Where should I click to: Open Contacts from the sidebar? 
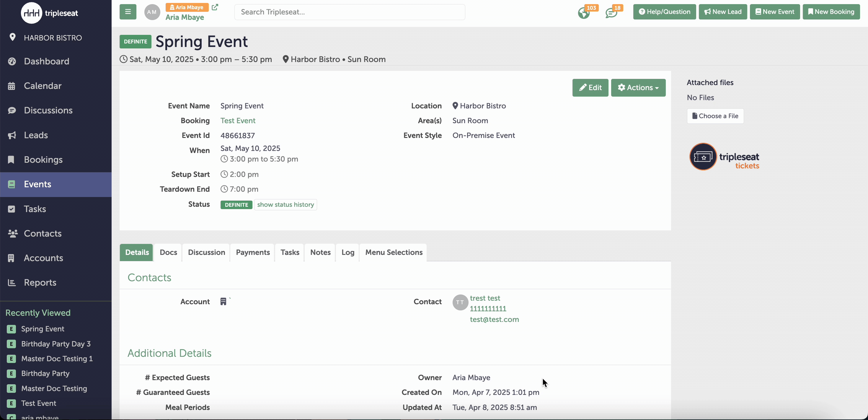tap(43, 234)
